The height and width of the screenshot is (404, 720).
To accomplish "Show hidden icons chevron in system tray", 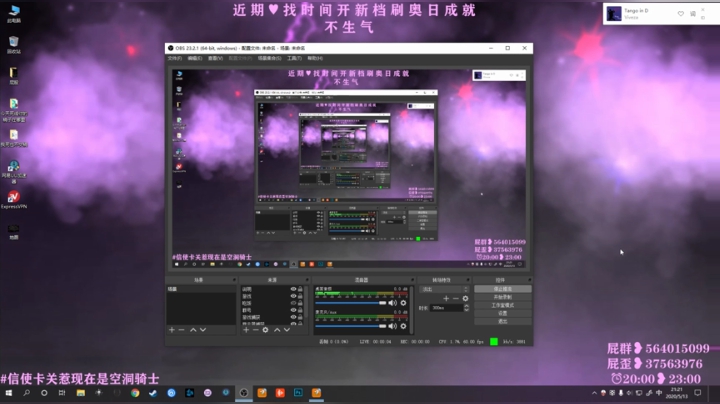I will tap(594, 393).
